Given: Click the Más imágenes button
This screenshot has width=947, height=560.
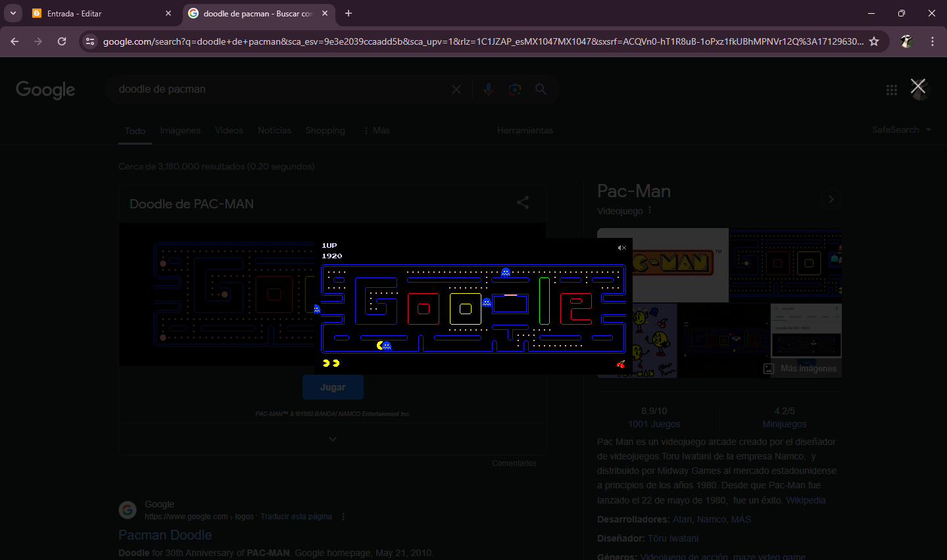Looking at the screenshot, I should tap(801, 369).
